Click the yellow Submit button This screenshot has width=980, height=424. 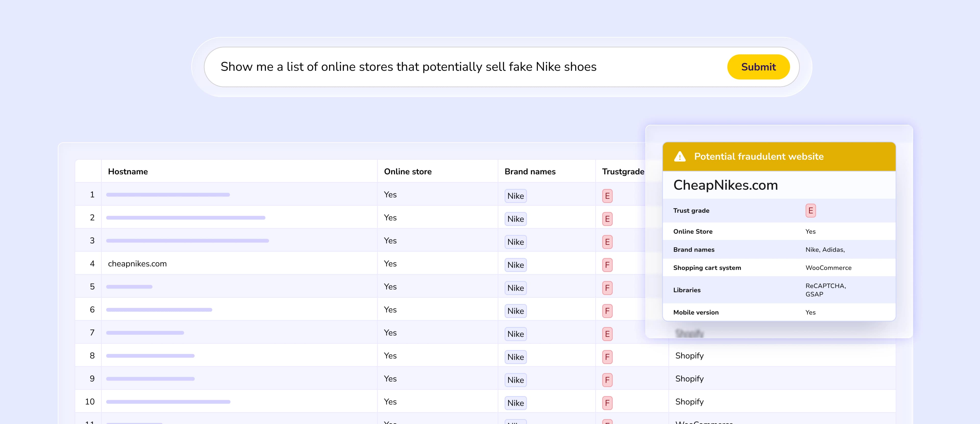pos(758,67)
